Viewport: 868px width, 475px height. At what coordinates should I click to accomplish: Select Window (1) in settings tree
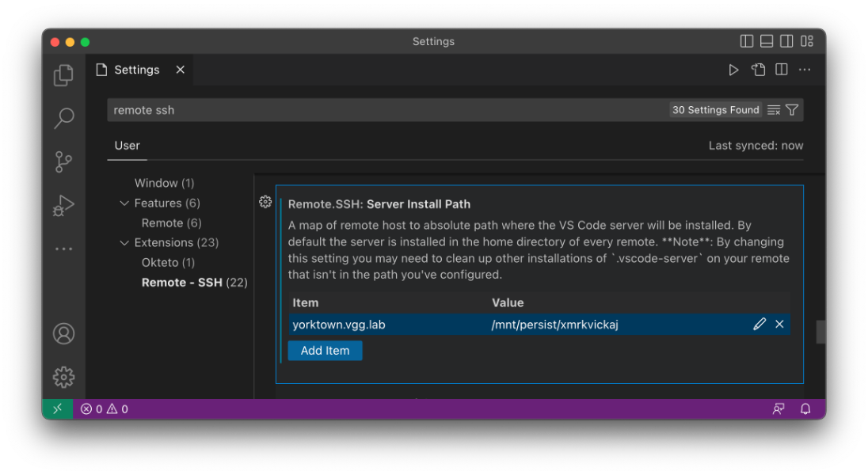pyautogui.click(x=165, y=183)
